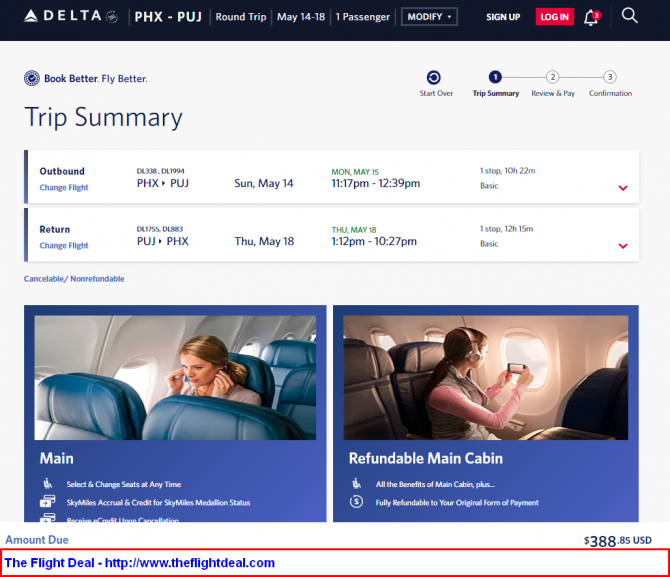The height and width of the screenshot is (577, 670).
Task: Open the notifications bell icon
Action: (x=592, y=18)
